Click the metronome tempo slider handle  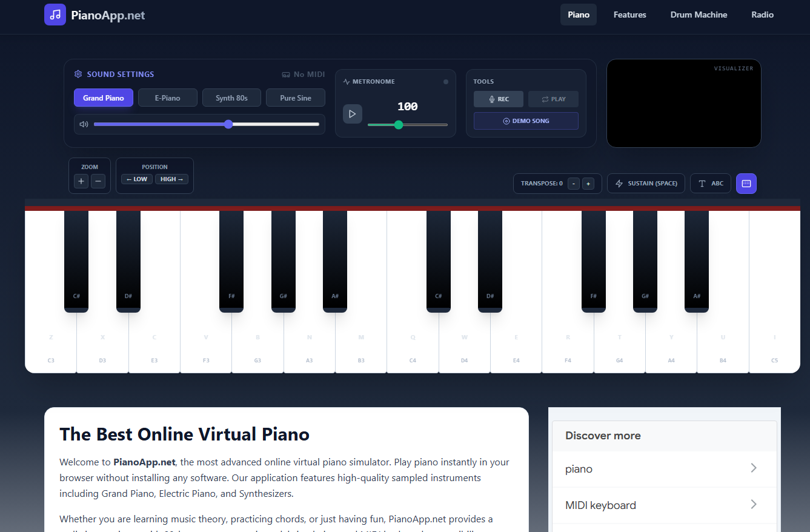click(x=399, y=125)
